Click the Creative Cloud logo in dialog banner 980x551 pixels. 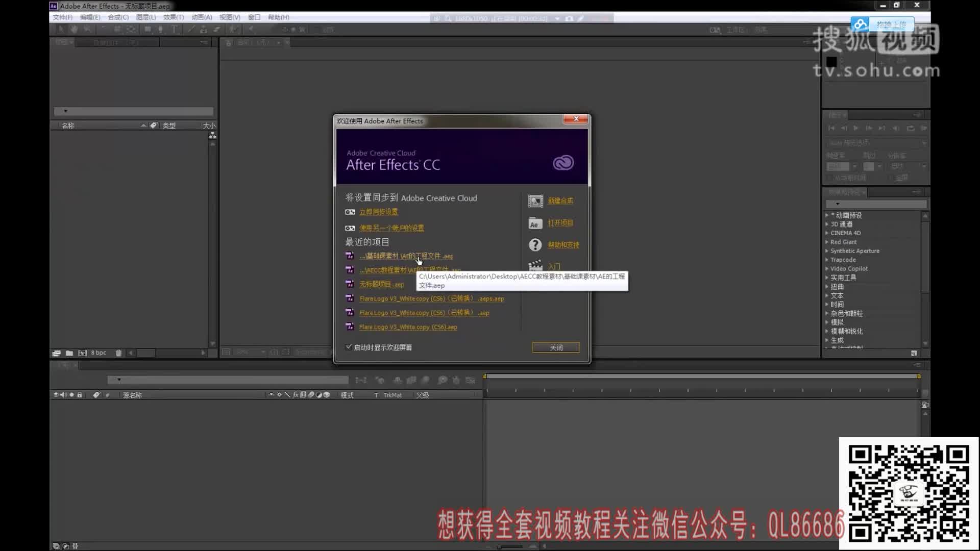coord(563,163)
